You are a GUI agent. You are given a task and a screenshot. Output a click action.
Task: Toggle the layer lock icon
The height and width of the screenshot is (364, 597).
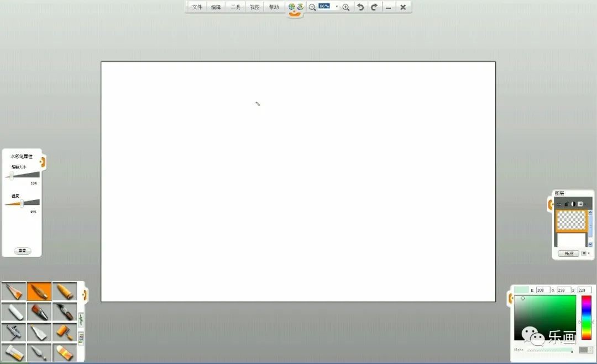coord(566,204)
